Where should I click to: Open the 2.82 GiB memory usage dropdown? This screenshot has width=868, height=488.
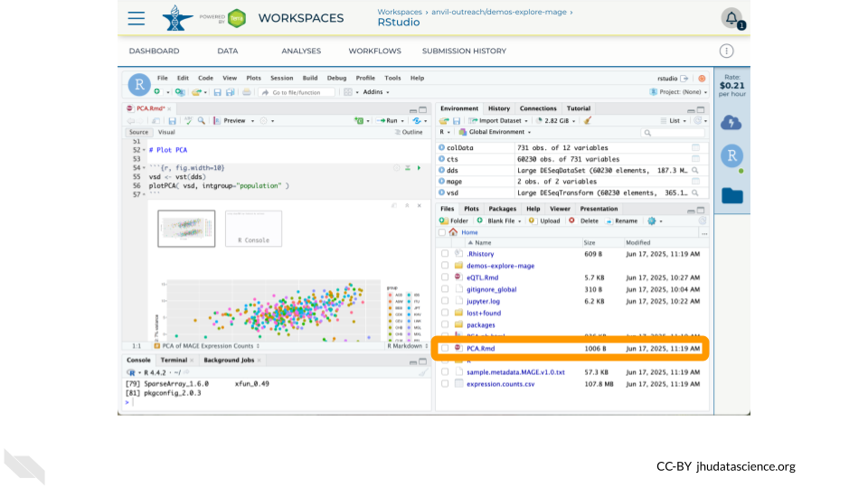tap(556, 120)
